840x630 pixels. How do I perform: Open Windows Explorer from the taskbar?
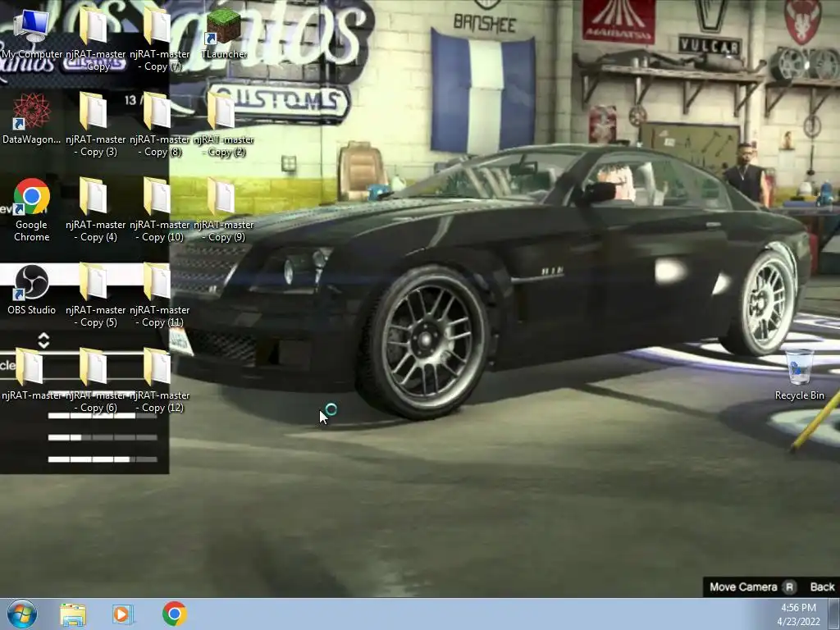click(73, 614)
